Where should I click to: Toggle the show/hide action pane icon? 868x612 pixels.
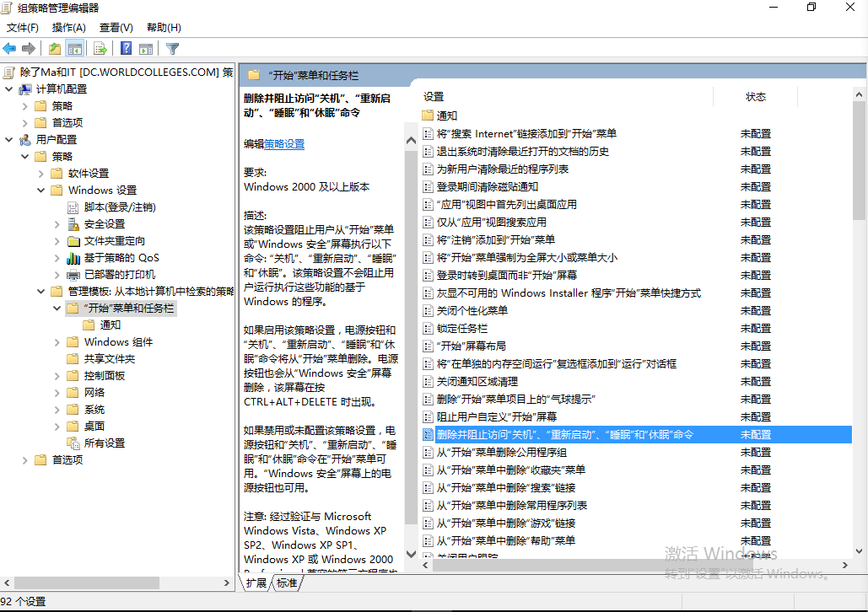[x=146, y=48]
